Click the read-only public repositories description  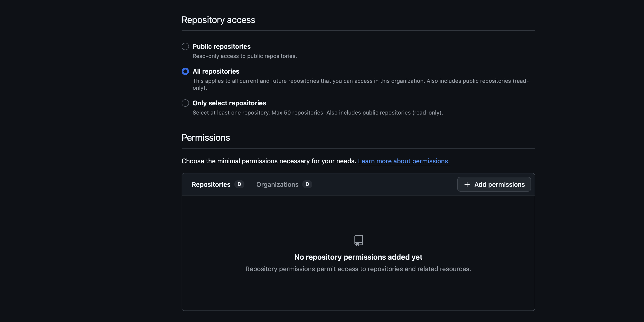244,56
